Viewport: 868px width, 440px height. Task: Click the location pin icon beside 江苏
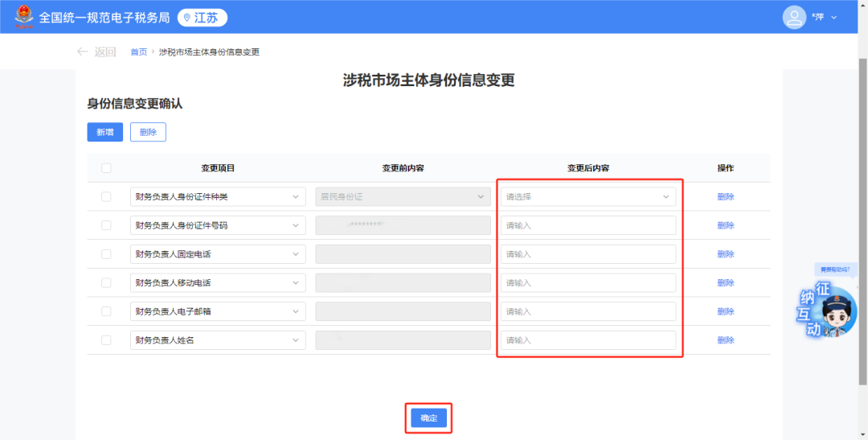[x=186, y=18]
